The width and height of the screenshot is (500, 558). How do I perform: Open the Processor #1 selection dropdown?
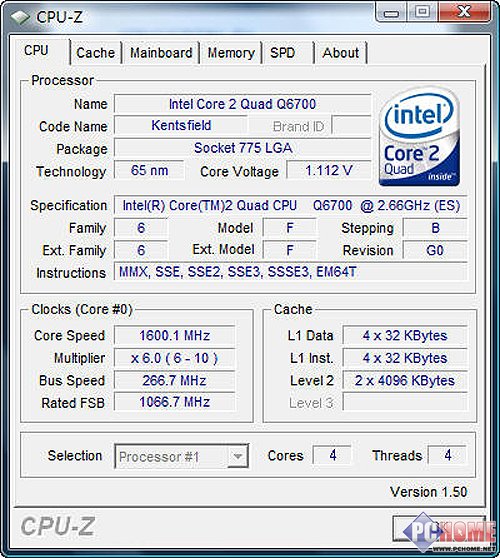click(x=181, y=456)
